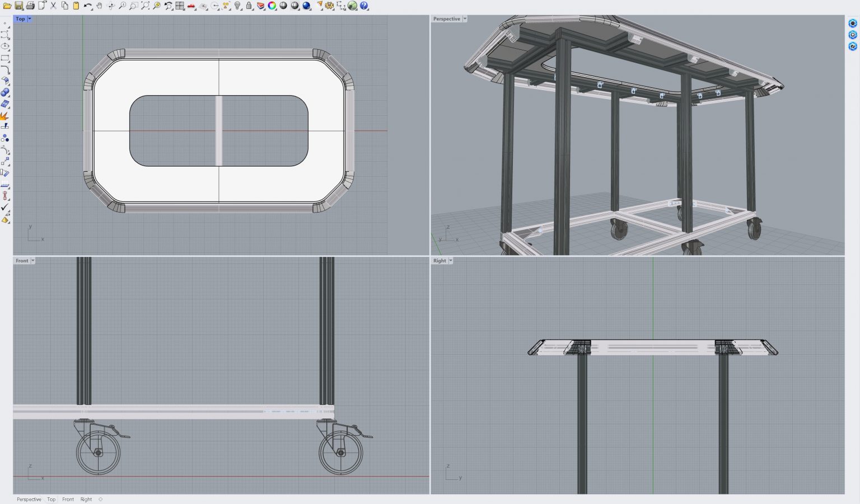Add a new viewport tab
The image size is (860, 504).
click(101, 500)
